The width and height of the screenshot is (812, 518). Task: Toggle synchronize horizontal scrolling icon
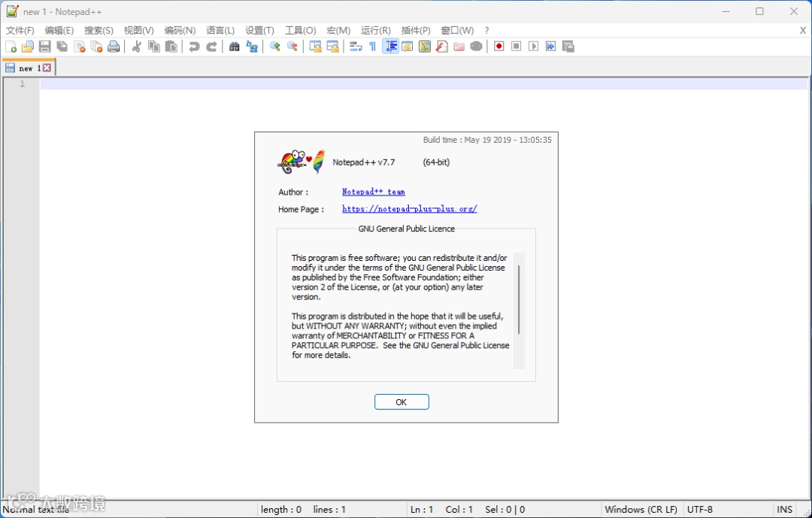[332, 47]
